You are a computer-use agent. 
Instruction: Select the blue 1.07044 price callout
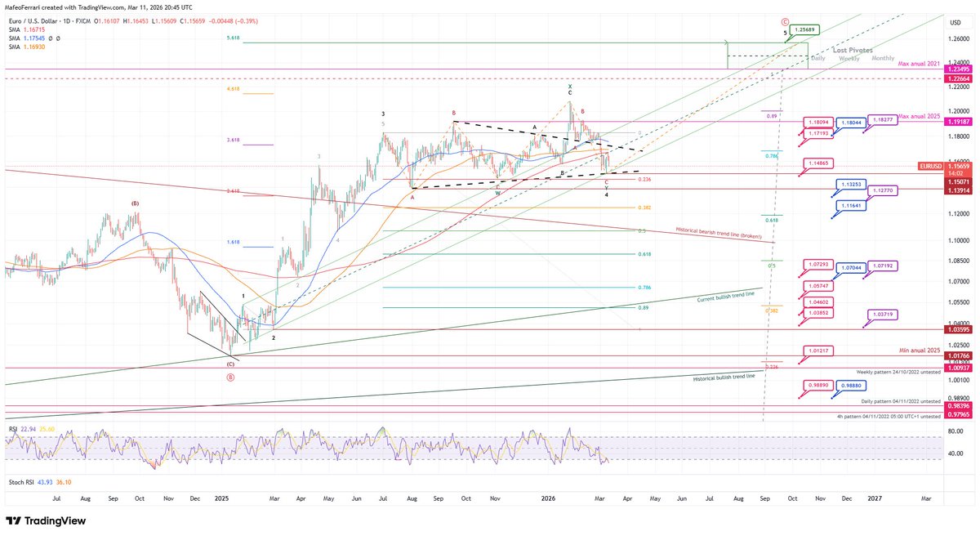click(850, 266)
